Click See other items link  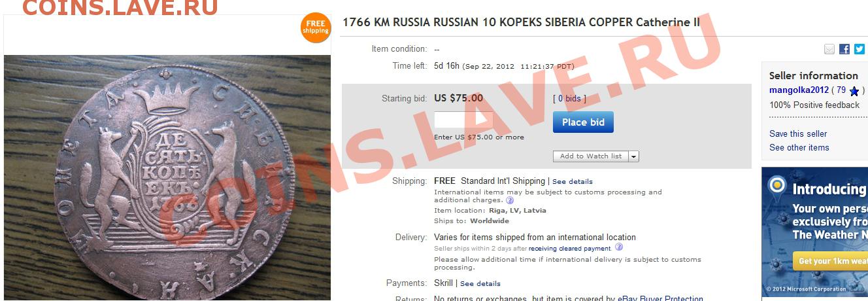click(x=799, y=147)
